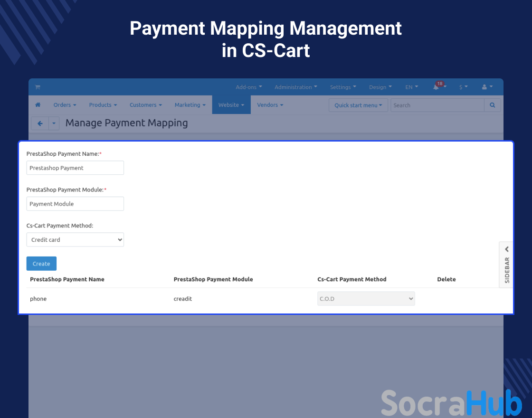
Task: Open the Administration menu
Action: tap(296, 87)
